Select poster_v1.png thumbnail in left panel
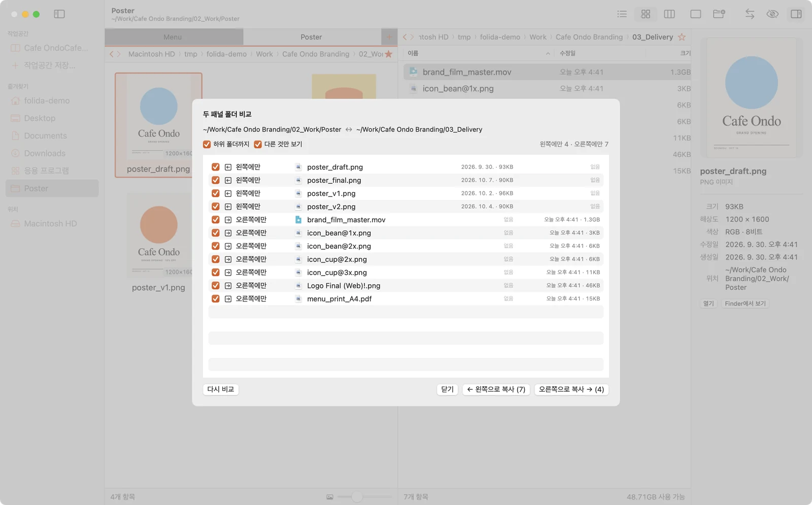Screen dimensions: 812x505 (159, 236)
